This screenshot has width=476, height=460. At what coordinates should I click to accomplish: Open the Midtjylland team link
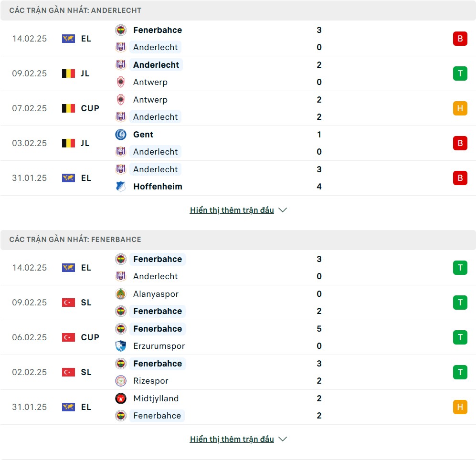click(156, 398)
